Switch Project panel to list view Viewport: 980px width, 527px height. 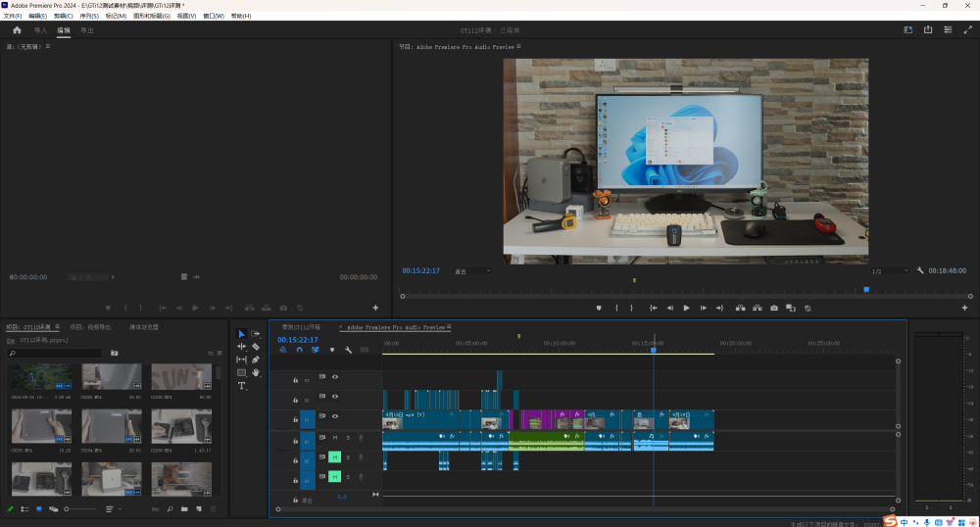[x=25, y=509]
